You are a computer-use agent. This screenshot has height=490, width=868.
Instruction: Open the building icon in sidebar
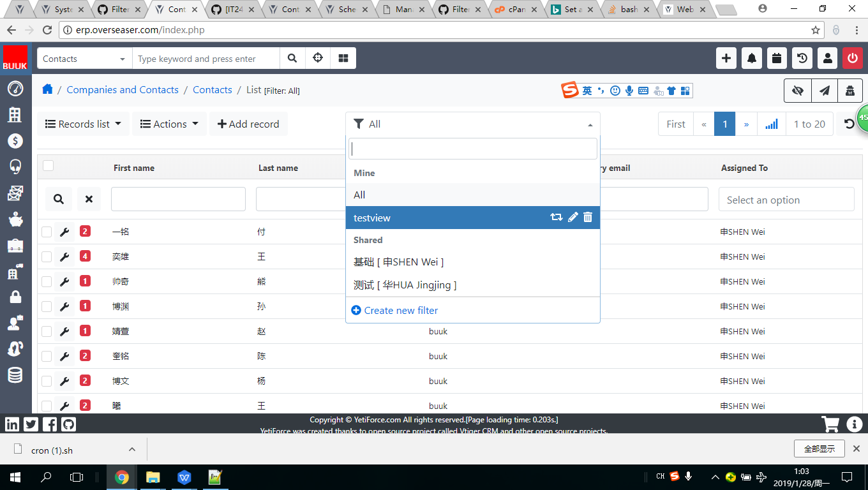tap(15, 115)
